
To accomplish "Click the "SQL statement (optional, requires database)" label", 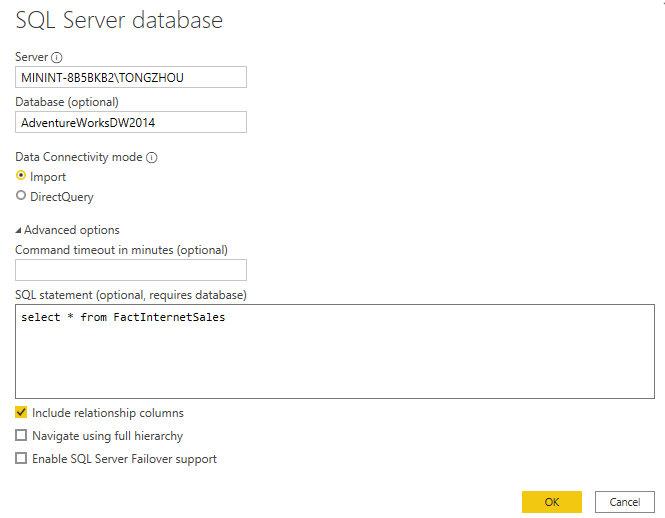I will [131, 295].
